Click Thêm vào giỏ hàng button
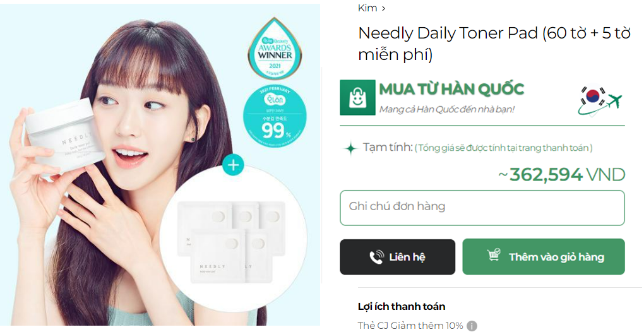The height and width of the screenshot is (332, 644). [544, 256]
